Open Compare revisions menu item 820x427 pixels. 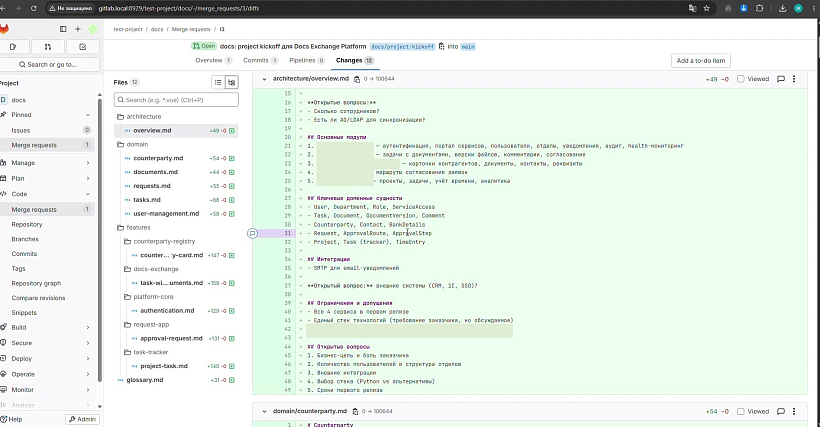click(x=38, y=298)
